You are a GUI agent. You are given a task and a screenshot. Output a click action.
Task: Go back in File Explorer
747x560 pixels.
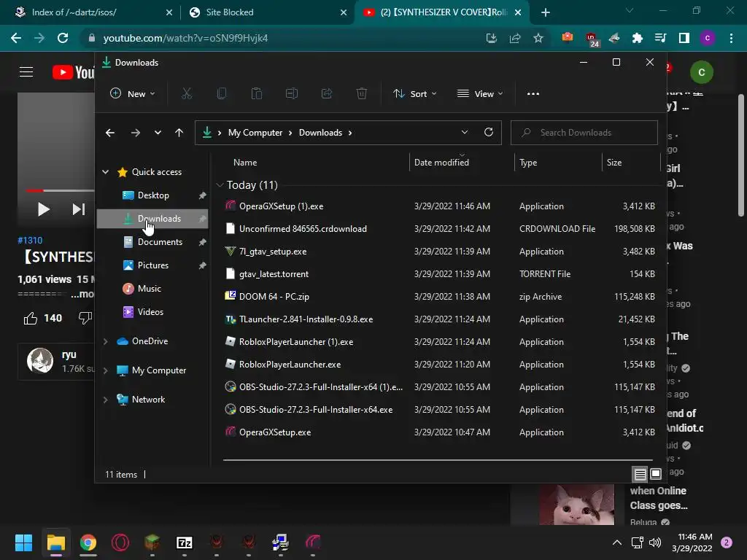click(x=110, y=133)
